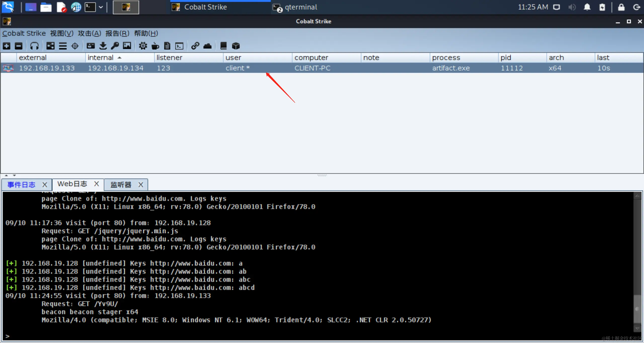This screenshot has width=644, height=343.
Task: Click the gear payload generator icon
Action: tap(143, 46)
